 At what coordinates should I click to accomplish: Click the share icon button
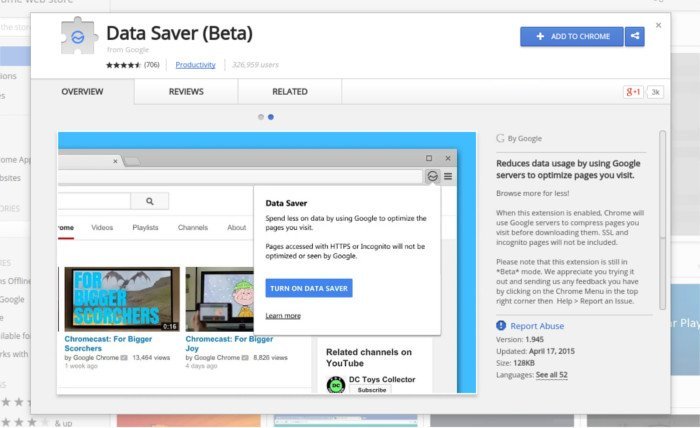(x=635, y=37)
